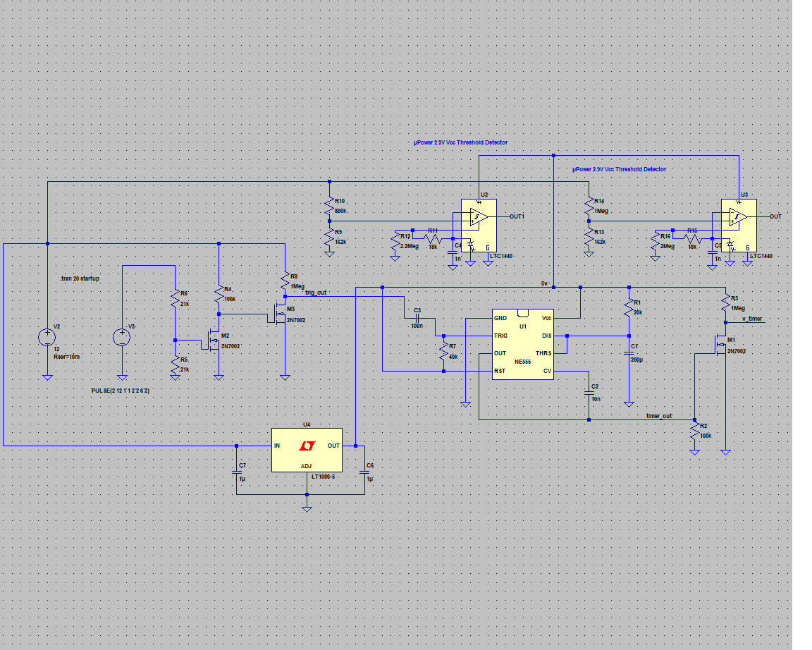Viewport: 812px width, 650px height.
Task: Click the '200µ' value of C1
Action: [636, 360]
